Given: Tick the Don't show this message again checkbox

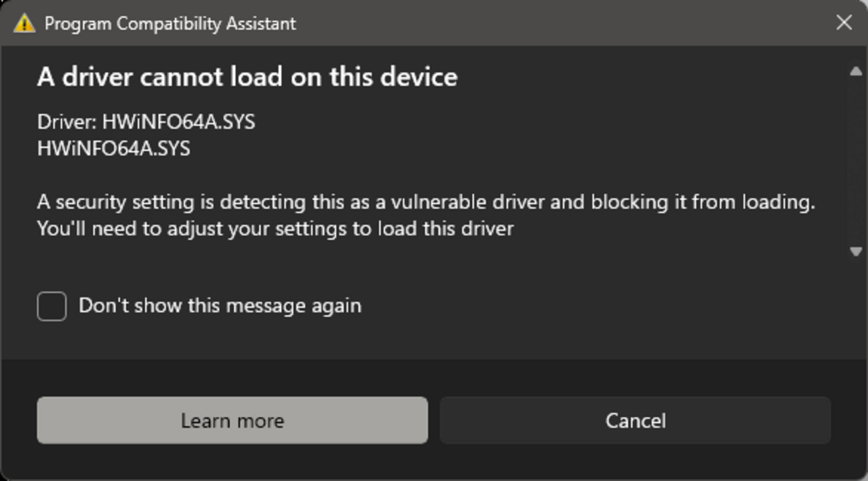Looking at the screenshot, I should (x=51, y=306).
